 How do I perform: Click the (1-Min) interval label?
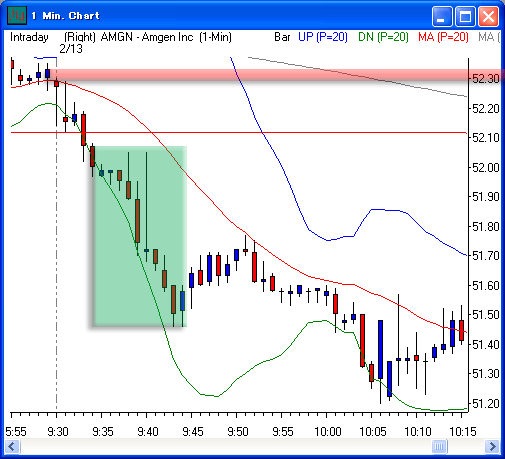215,37
